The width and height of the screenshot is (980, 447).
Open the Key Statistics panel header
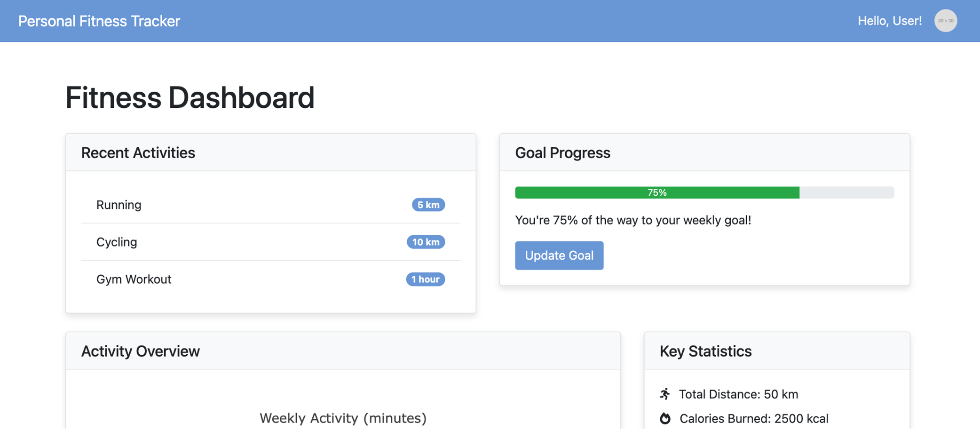click(705, 351)
